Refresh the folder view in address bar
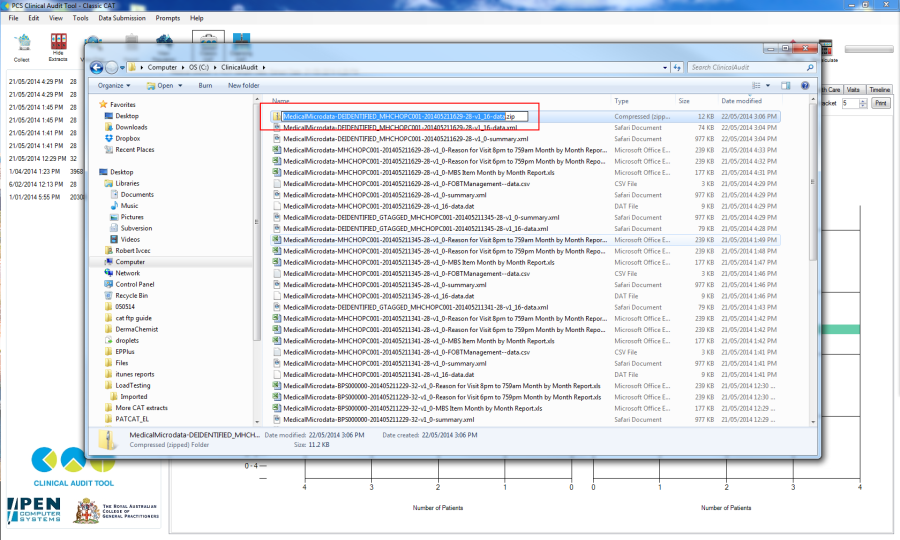Image resolution: width=900 pixels, height=540 pixels. 677,68
